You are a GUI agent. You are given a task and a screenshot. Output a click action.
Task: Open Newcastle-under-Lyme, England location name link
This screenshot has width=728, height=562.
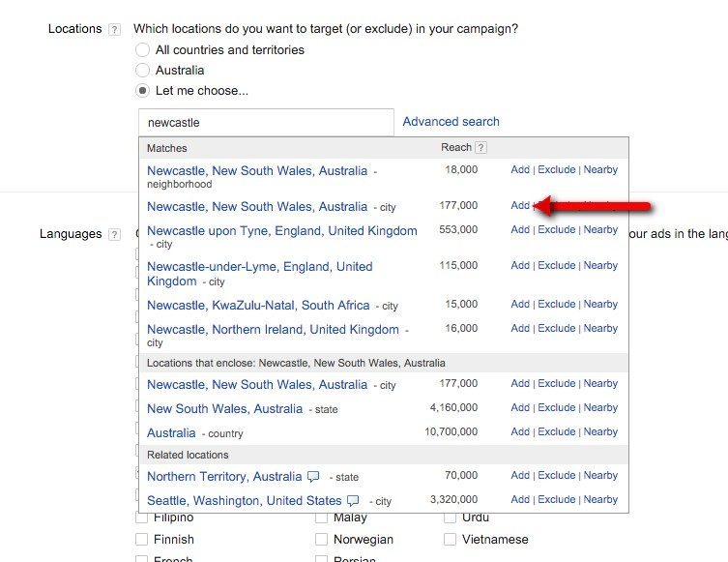tap(259, 274)
